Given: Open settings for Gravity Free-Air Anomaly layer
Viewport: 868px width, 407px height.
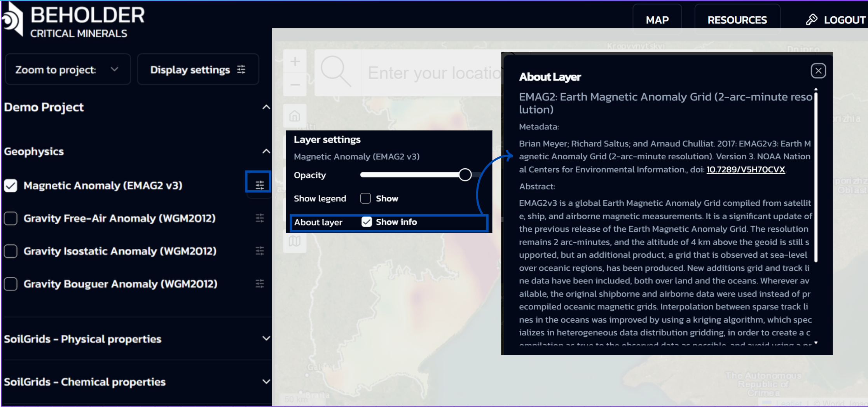Looking at the screenshot, I should click(x=260, y=218).
